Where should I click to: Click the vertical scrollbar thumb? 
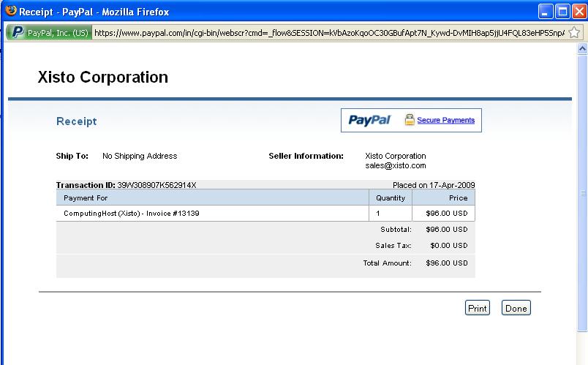582,193
